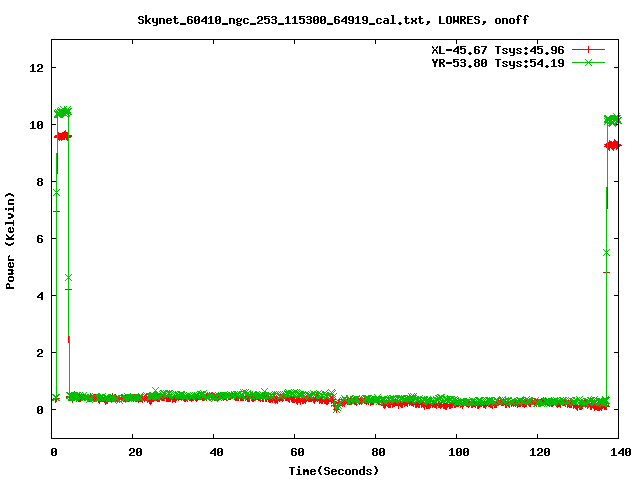
Task: Click the y-axis tick label 6
Action: [40, 239]
